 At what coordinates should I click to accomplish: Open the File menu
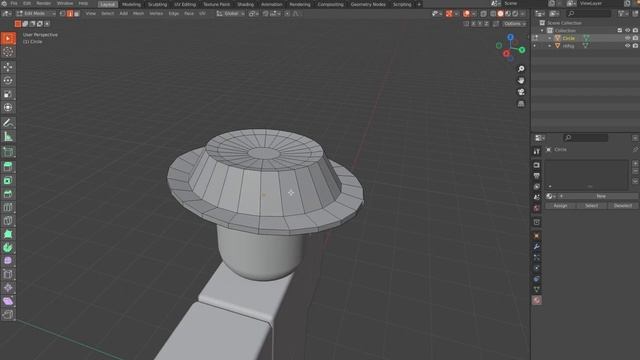click(x=14, y=3)
